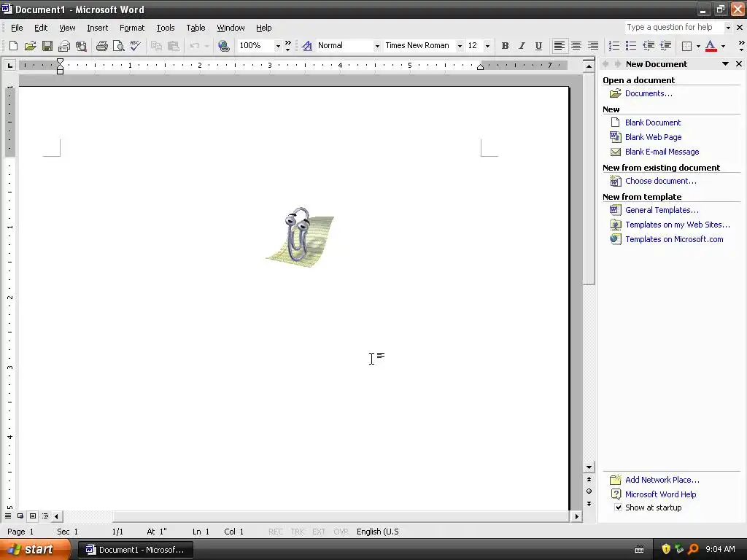This screenshot has height=560, width=747.
Task: Open General Templates... link
Action: (662, 210)
